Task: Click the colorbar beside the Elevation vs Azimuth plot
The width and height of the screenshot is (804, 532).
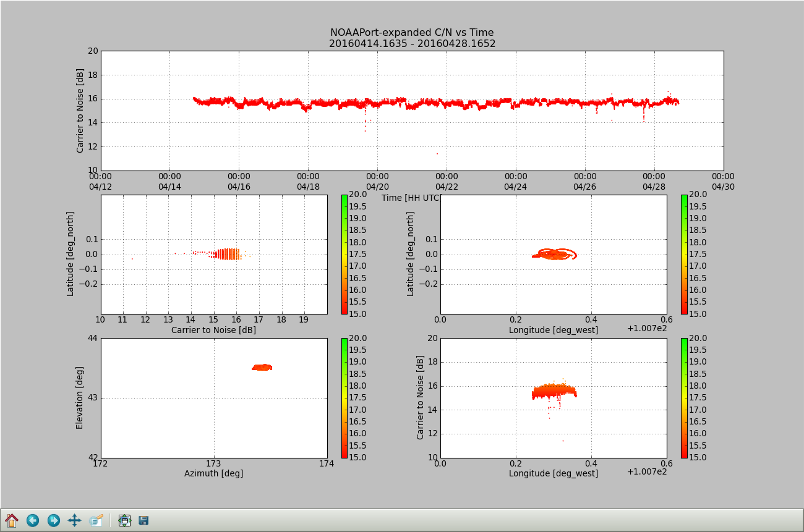Action: [x=344, y=397]
